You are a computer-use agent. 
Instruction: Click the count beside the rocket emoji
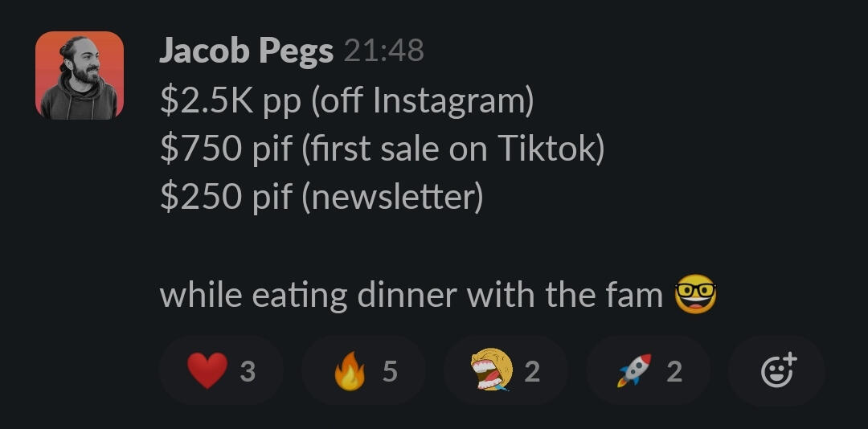674,371
